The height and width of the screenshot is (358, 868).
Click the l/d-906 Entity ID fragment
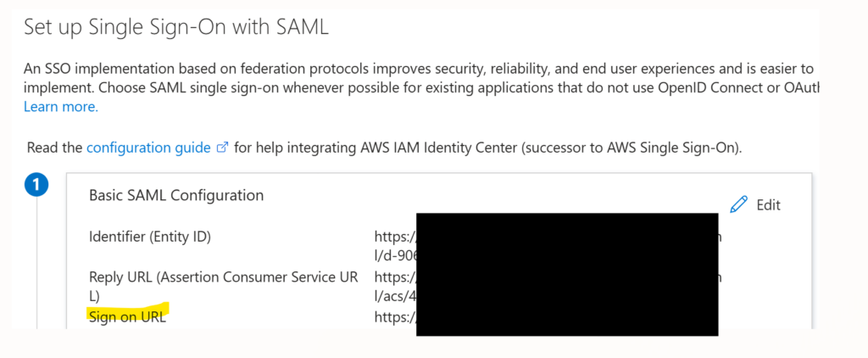[x=395, y=256]
